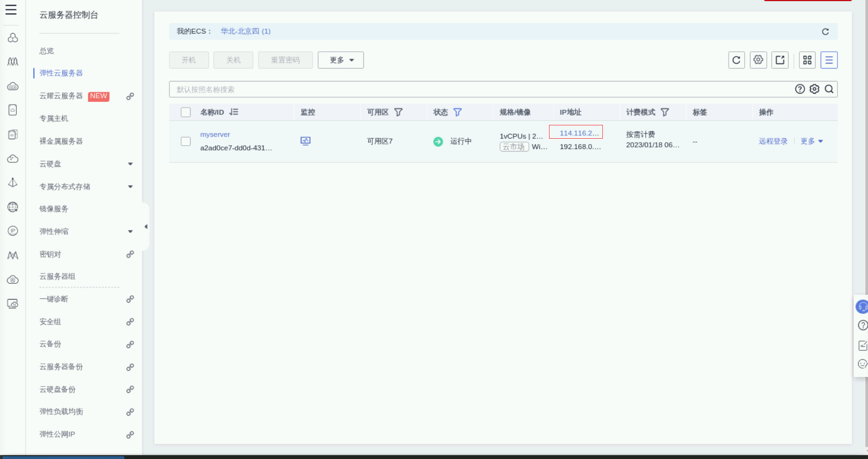The image size is (868, 459).
Task: Click the export icon button in toolbar
Action: click(780, 60)
